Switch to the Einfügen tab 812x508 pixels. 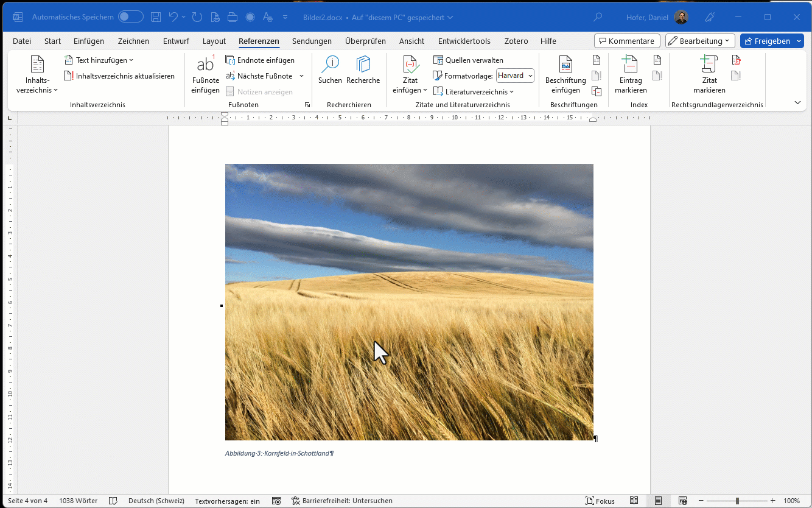click(x=89, y=41)
